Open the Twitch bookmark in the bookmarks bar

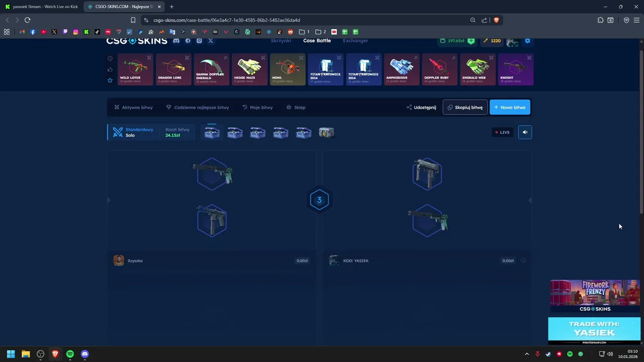(x=65, y=32)
